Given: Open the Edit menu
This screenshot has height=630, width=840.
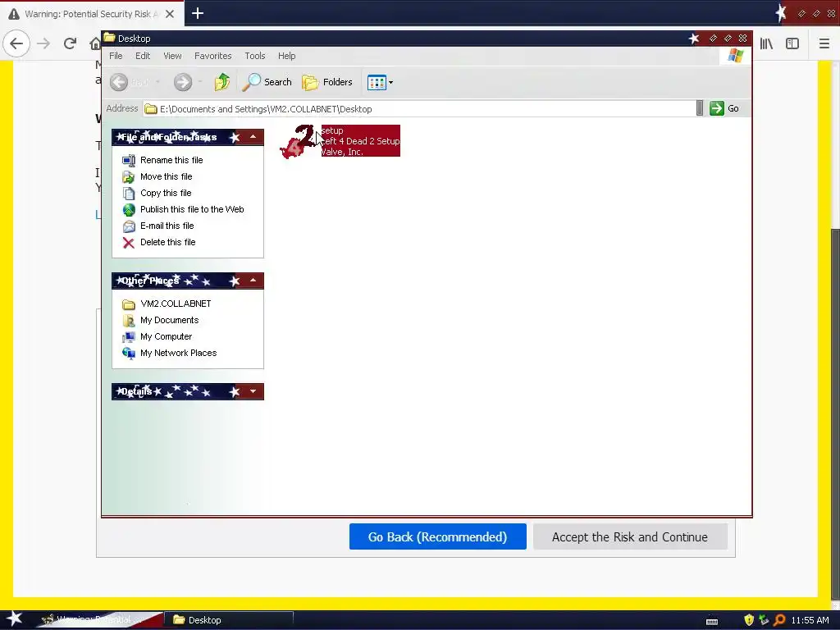Looking at the screenshot, I should coord(143,56).
